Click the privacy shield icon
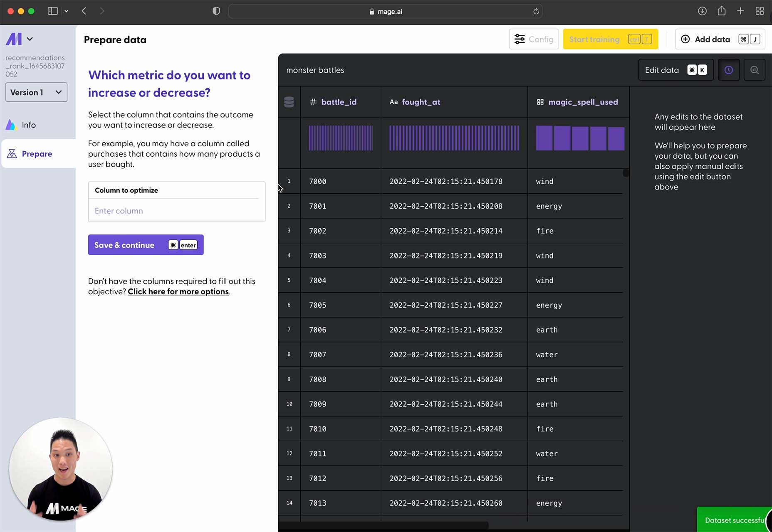Screen dimensions: 772x532 point(216,11)
